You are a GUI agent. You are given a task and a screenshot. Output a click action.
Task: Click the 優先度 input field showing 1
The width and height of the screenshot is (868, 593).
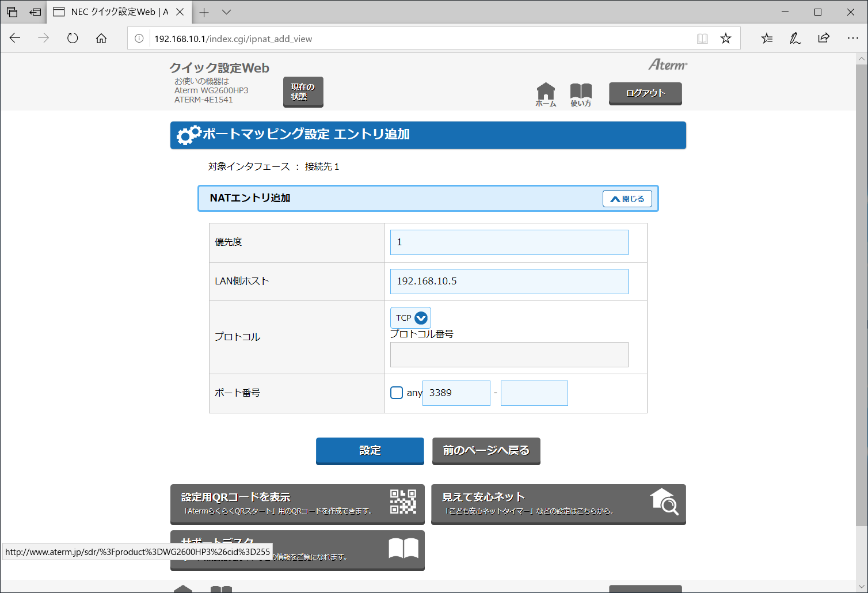(x=509, y=242)
